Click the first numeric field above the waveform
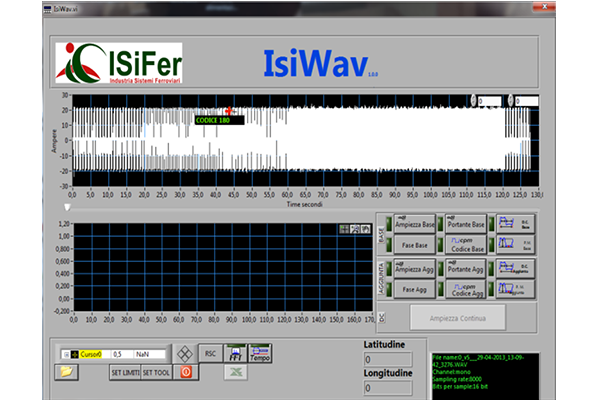Viewport: 600px width, 400px height. pos(489,101)
